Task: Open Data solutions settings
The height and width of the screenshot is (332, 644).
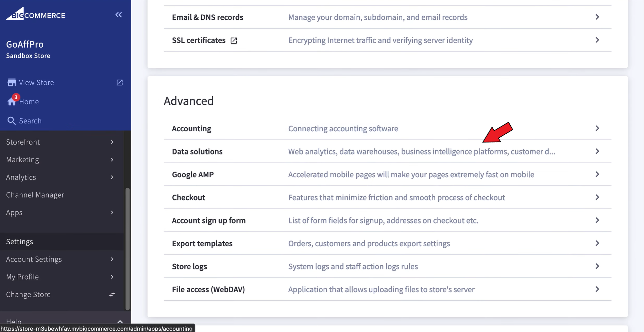Action: 197,152
